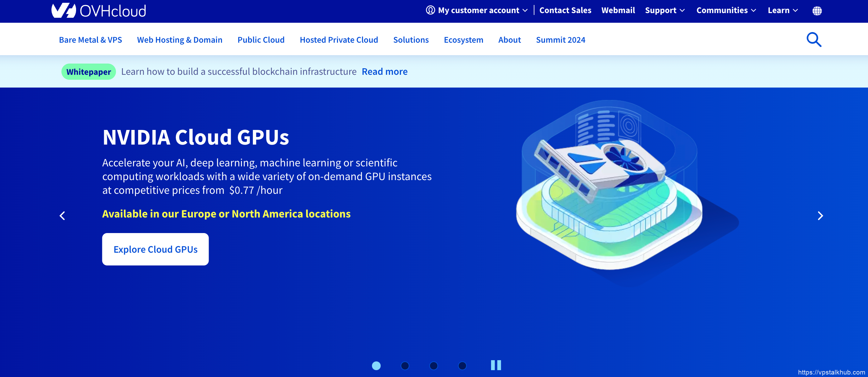Click the customer account user icon

pos(430,10)
